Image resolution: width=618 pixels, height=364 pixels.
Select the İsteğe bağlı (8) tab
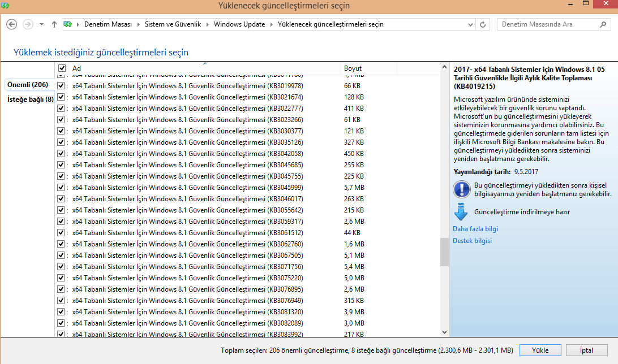point(31,99)
